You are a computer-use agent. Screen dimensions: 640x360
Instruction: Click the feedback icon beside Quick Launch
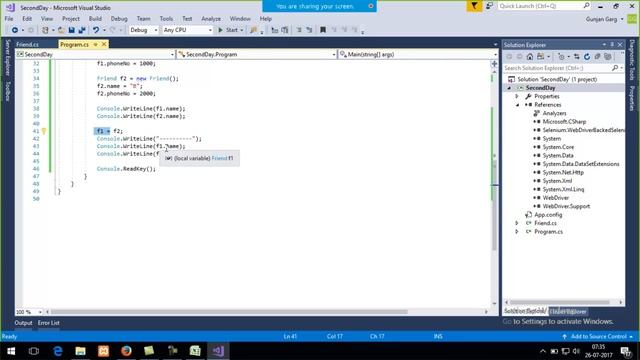tap(489, 6)
